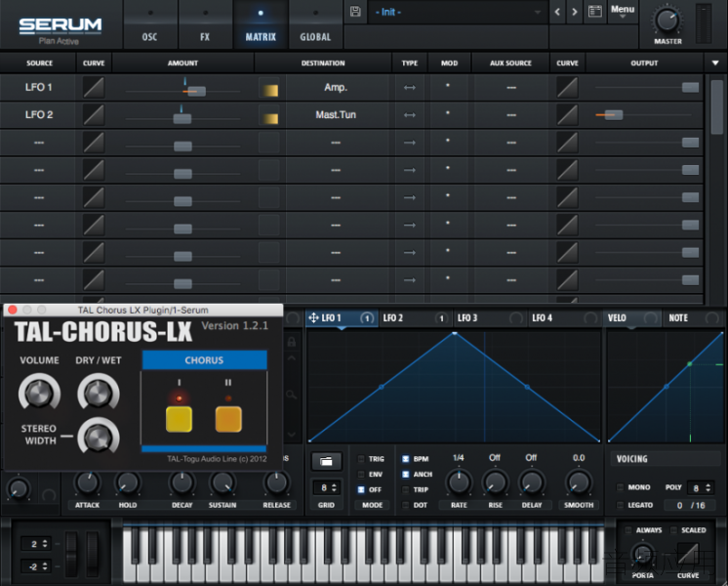The width and height of the screenshot is (728, 586).
Task: Click LFO 1 row source curve icon
Action: click(x=94, y=87)
